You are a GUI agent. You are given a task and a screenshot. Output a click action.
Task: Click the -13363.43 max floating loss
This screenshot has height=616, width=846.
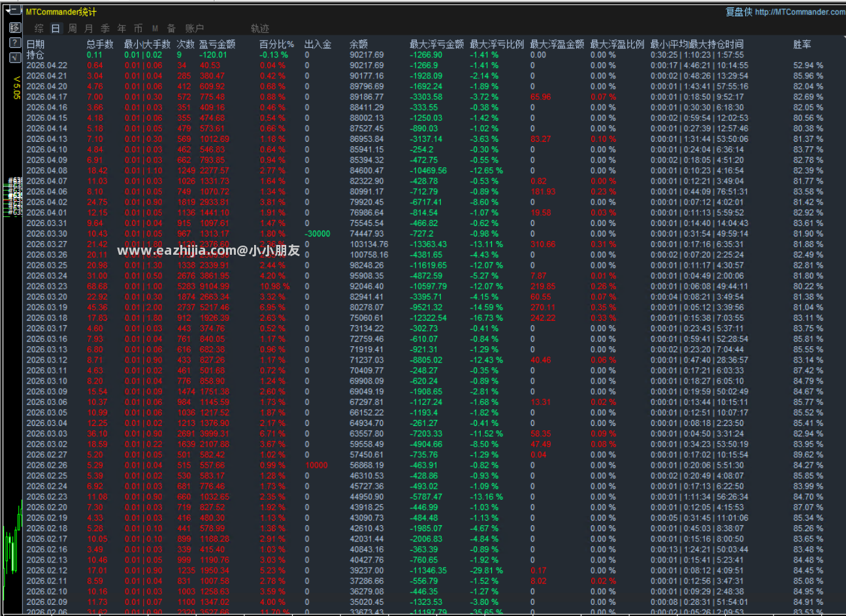429,244
